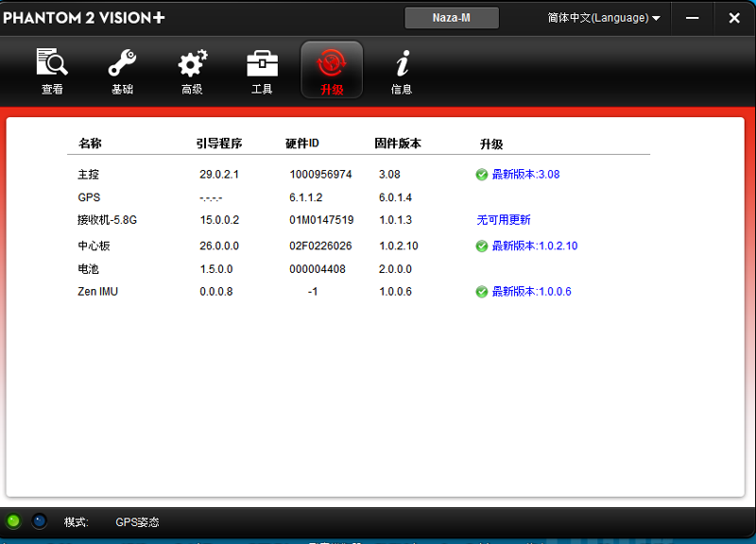
Task: Select the 中心板 row name
Action: (94, 246)
